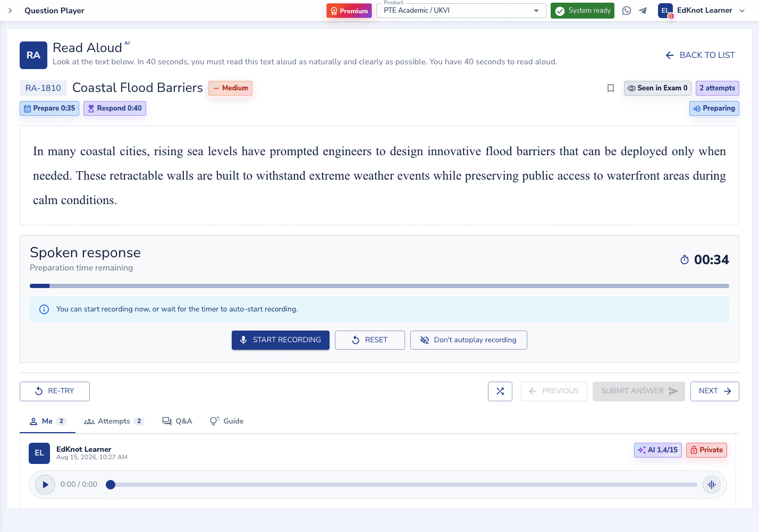759x532 pixels.
Task: Click the EL avatar in the attempt row
Action: pos(39,453)
